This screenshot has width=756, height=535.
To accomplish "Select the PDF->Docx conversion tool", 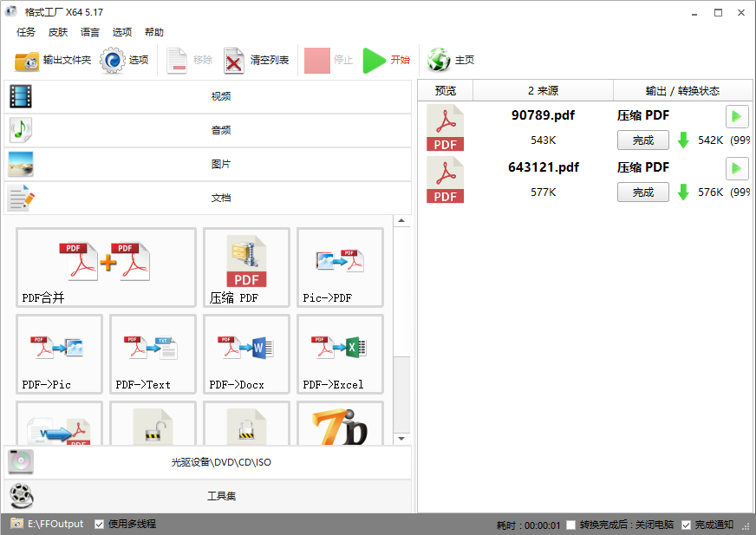I will point(245,354).
